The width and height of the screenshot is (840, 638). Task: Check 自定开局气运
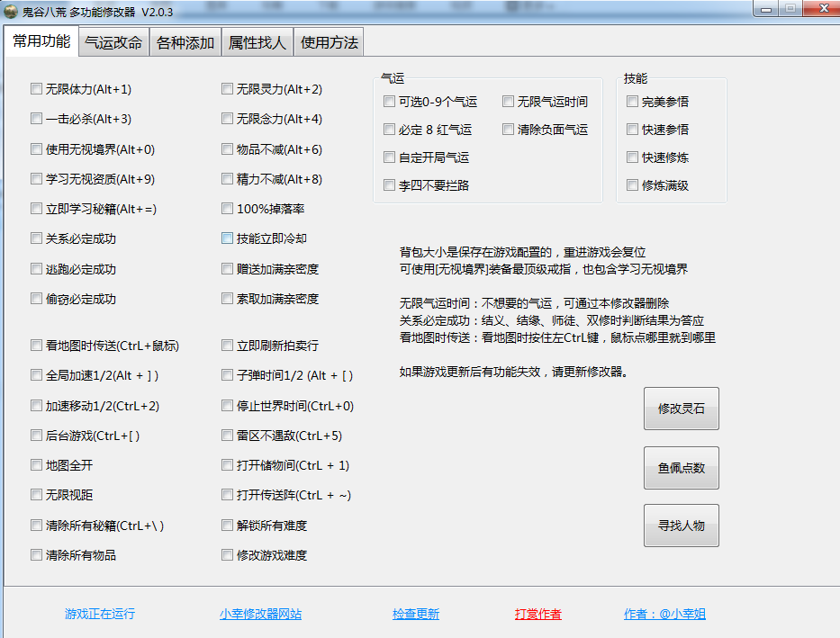390,157
